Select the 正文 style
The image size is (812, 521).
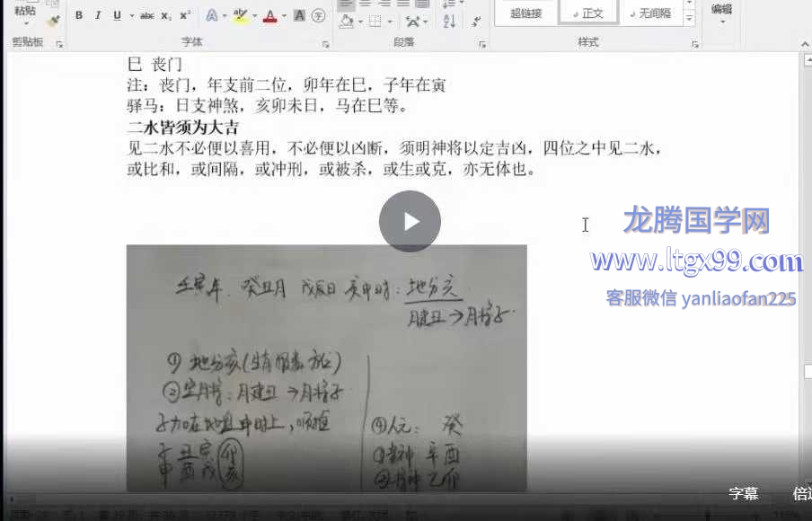(x=588, y=13)
